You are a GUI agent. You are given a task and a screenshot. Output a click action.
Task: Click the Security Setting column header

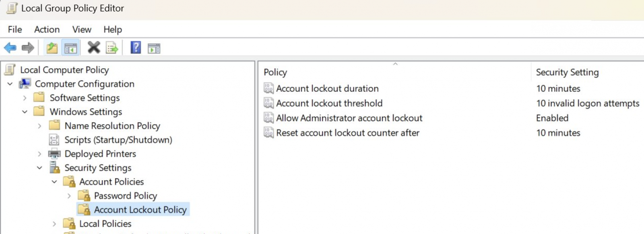[x=567, y=72]
